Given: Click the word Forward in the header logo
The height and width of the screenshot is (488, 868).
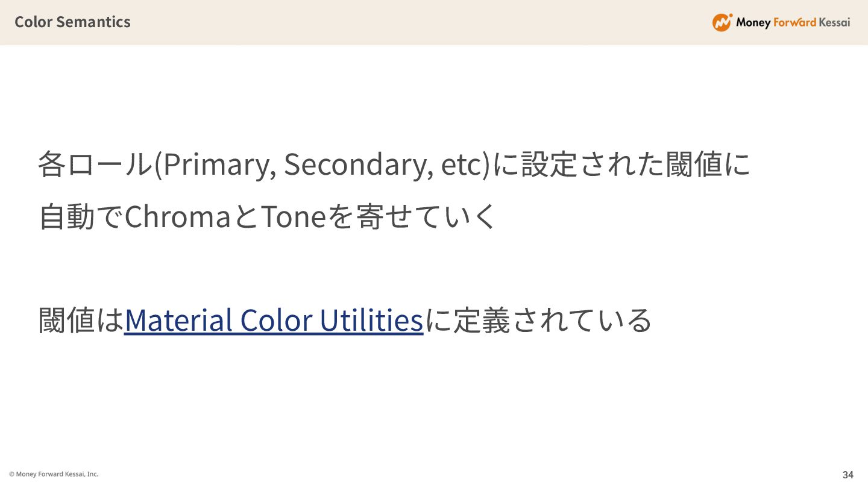Looking at the screenshot, I should coord(794,23).
